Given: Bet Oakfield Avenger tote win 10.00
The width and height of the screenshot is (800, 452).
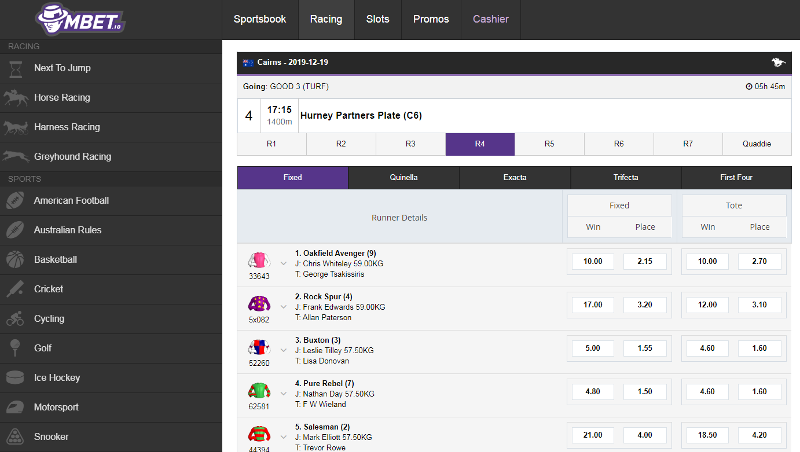Looking at the screenshot, I should pyautogui.click(x=708, y=261).
